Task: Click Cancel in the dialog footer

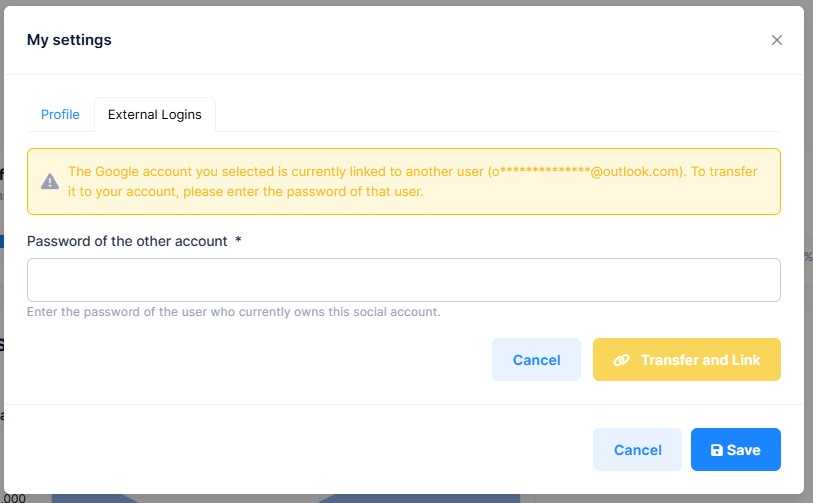Action: (637, 450)
